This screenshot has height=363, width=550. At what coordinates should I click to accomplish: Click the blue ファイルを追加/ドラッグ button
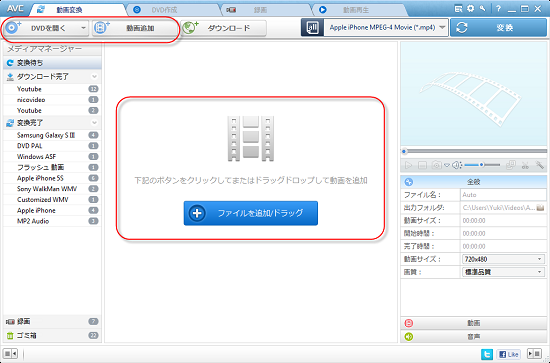(x=250, y=213)
